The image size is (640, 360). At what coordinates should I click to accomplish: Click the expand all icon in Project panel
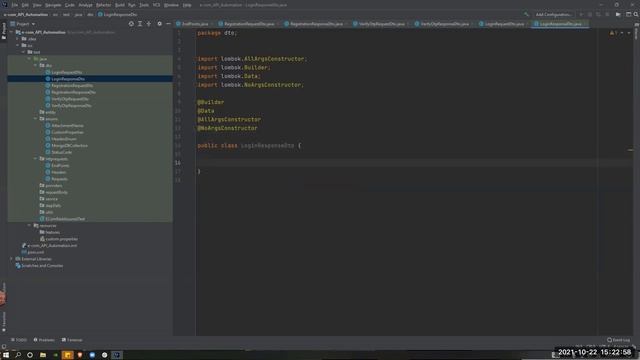point(140,24)
